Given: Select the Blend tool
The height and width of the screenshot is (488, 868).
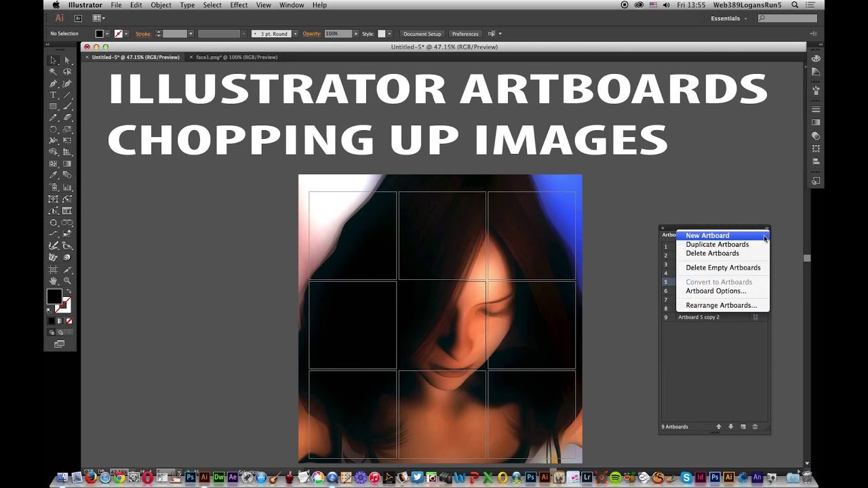Looking at the screenshot, I should click(67, 176).
